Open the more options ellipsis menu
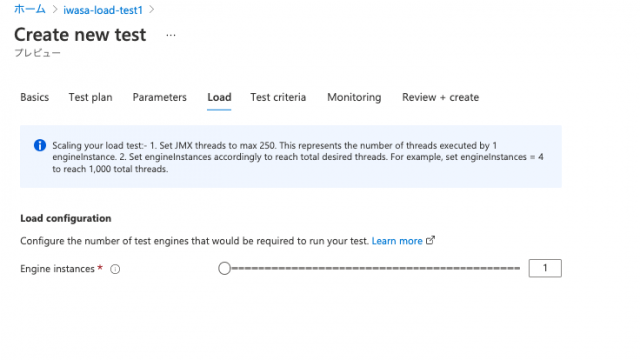 [x=171, y=36]
